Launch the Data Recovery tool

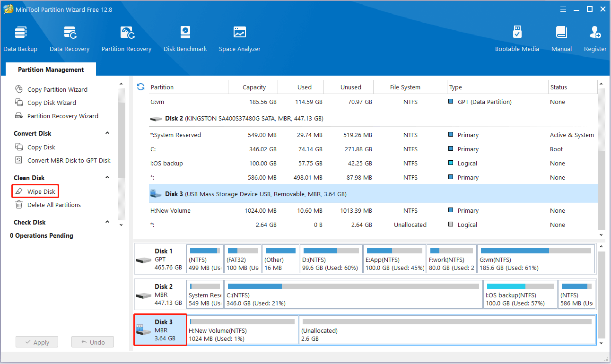pos(70,38)
